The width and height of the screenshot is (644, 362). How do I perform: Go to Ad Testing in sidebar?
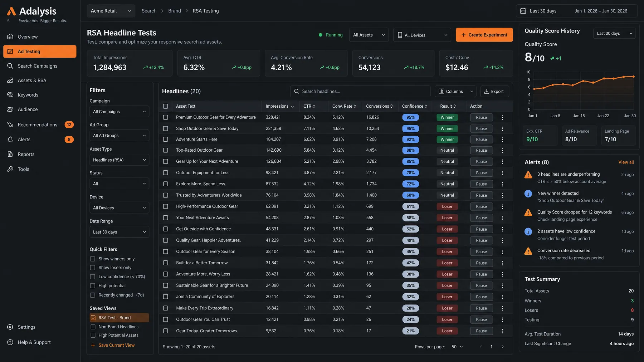click(x=40, y=52)
